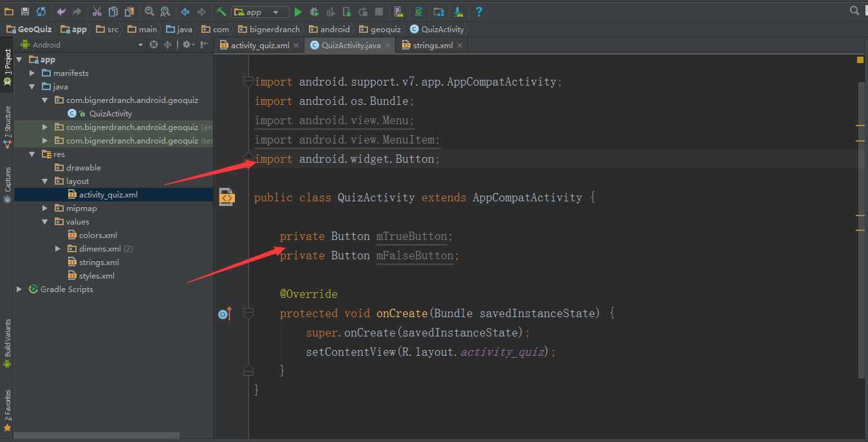Toggle the Build Variants tool window
Image resolution: width=868 pixels, height=442 pixels.
click(7, 342)
